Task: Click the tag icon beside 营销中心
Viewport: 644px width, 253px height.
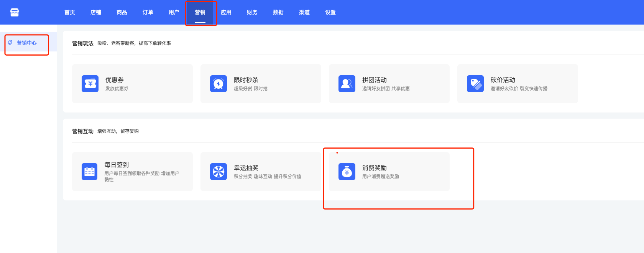Action: (10, 43)
